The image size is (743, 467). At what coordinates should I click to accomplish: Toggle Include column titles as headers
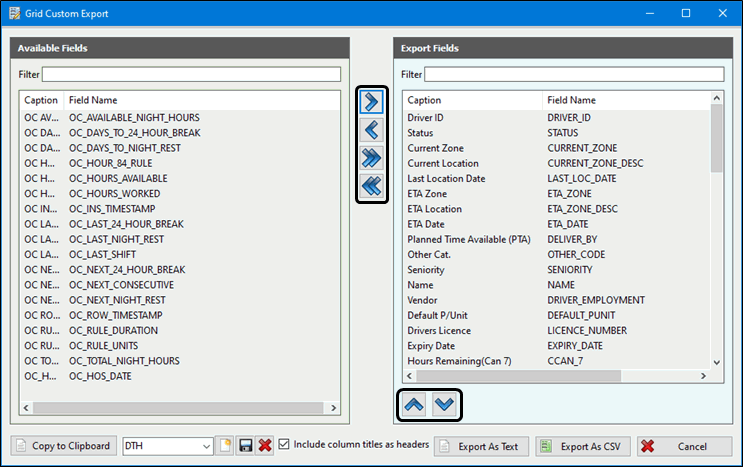click(x=285, y=445)
